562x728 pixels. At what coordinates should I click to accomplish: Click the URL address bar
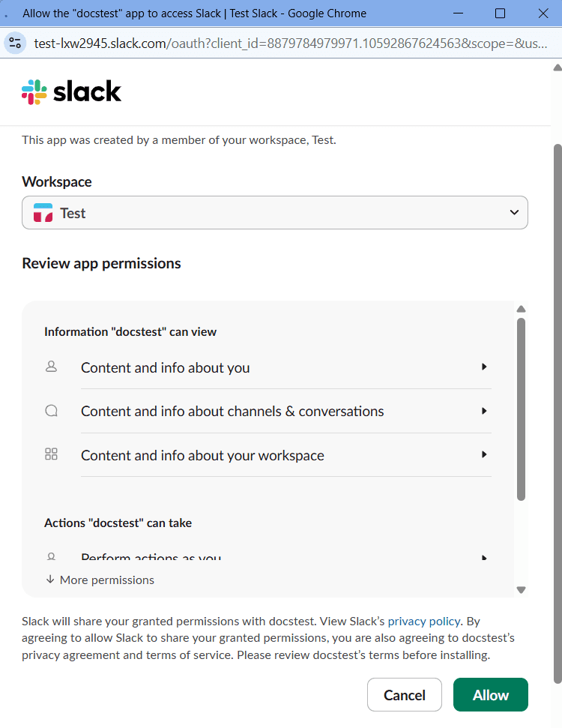tap(291, 43)
